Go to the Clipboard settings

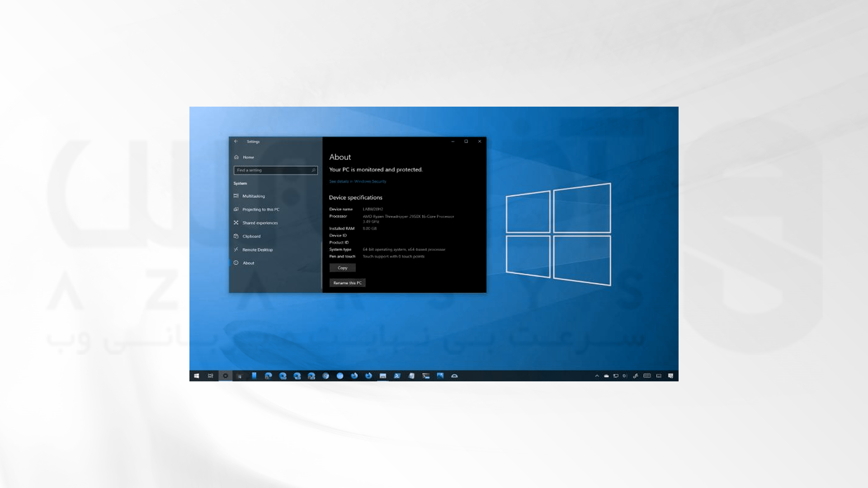click(x=247, y=236)
